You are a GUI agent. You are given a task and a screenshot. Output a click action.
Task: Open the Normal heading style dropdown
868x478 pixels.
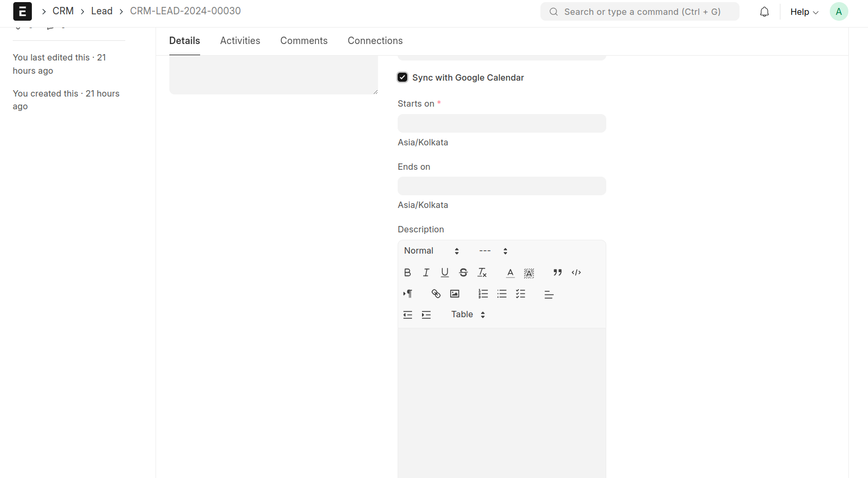pyautogui.click(x=431, y=251)
